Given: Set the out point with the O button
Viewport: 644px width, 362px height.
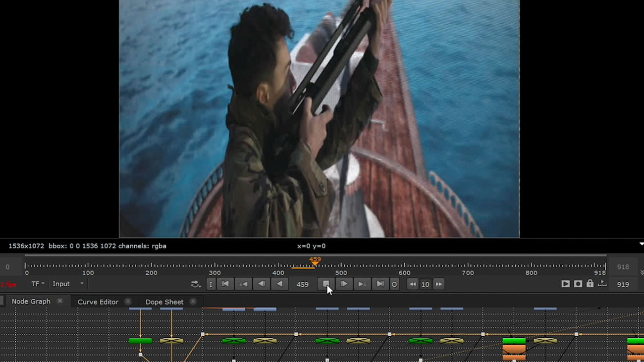Looking at the screenshot, I should click(394, 284).
